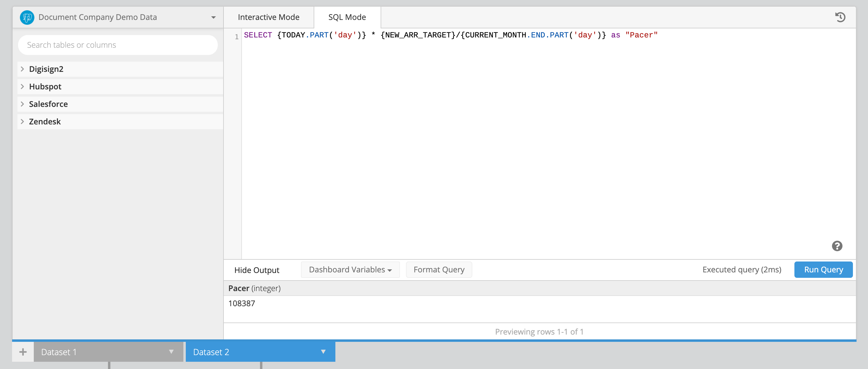
Task: Click the help question mark icon
Action: pyautogui.click(x=837, y=246)
